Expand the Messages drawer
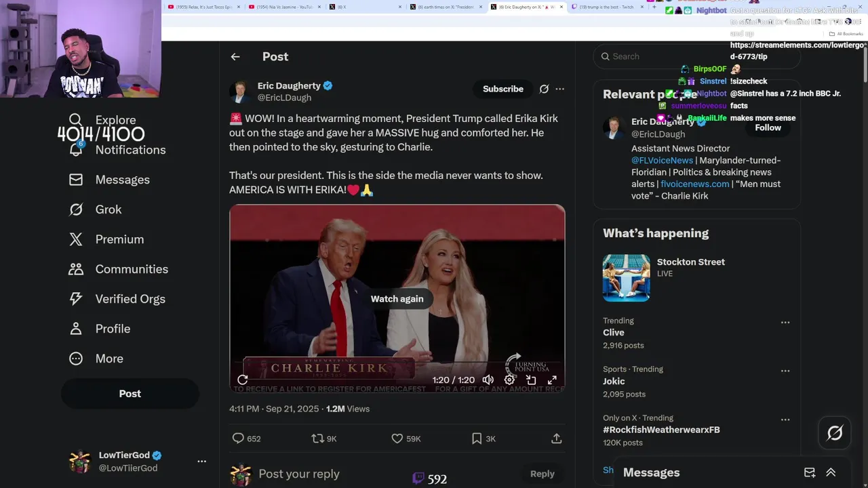The width and height of the screenshot is (868, 488). pos(831,472)
